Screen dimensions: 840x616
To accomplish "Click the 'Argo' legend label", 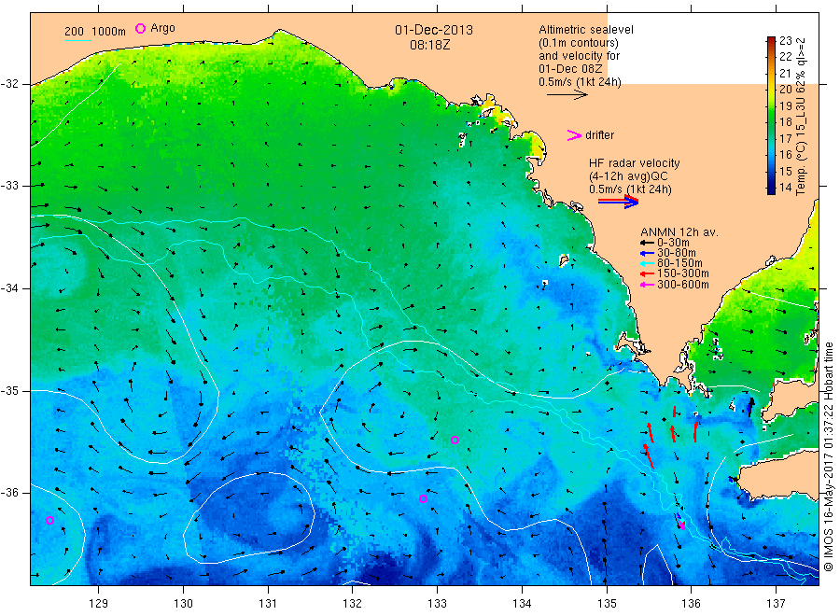I will tap(162, 28).
